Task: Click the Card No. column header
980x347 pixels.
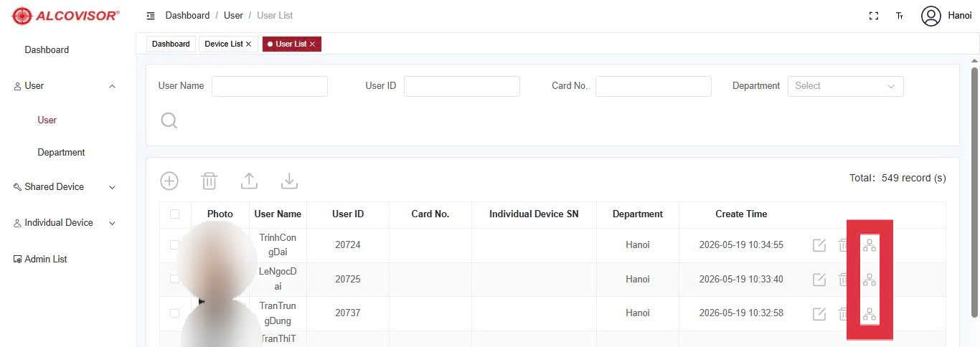Action: pos(430,214)
